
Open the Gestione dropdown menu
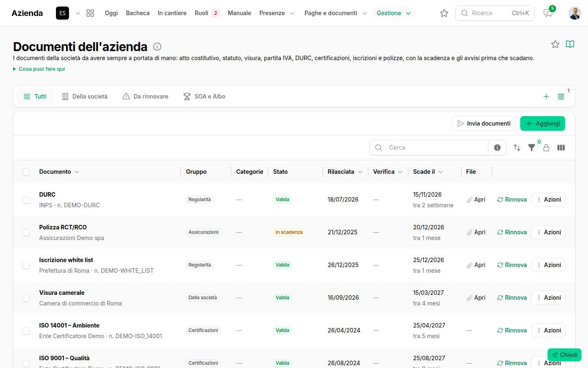click(394, 13)
